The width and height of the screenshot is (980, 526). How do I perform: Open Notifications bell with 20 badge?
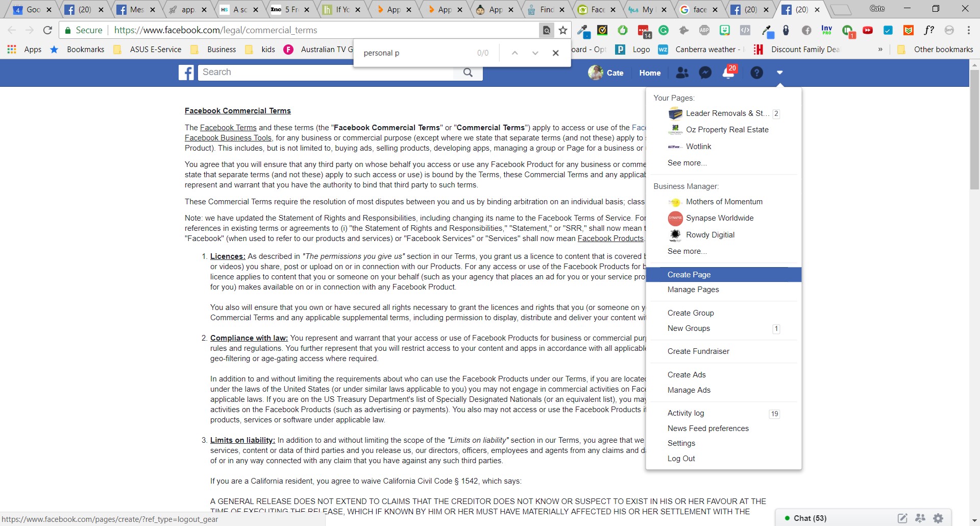point(729,73)
